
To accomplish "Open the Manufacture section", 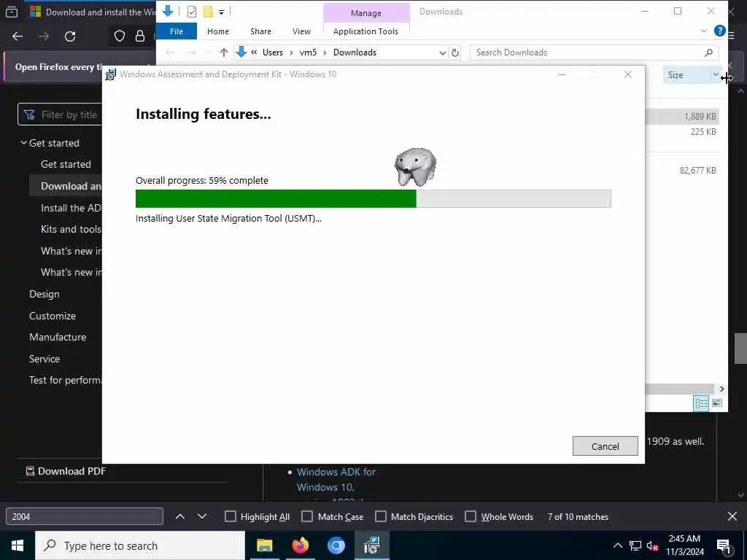I will coord(58,337).
